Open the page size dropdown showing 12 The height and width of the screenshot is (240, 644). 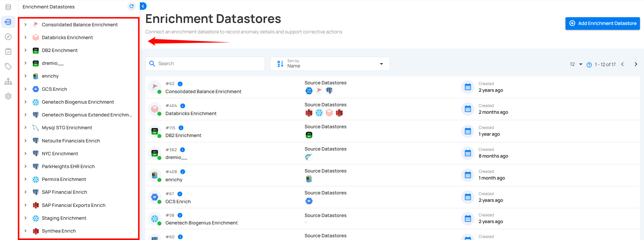tap(576, 64)
